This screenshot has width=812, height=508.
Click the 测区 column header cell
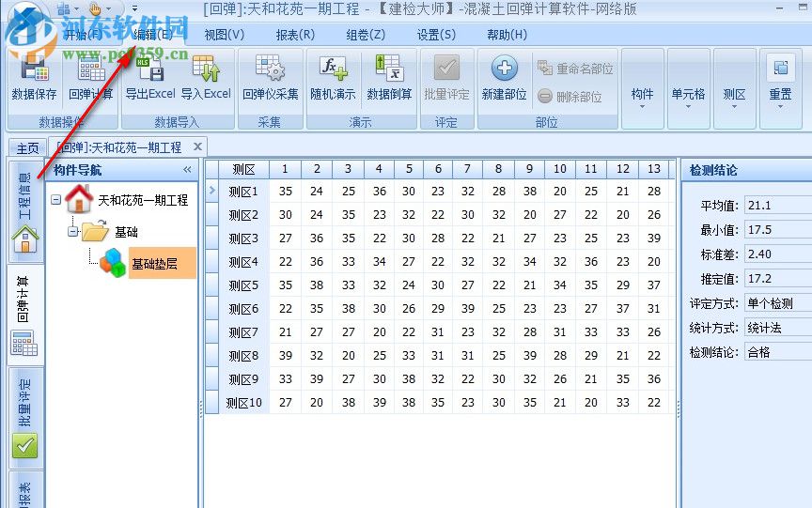pos(243,169)
